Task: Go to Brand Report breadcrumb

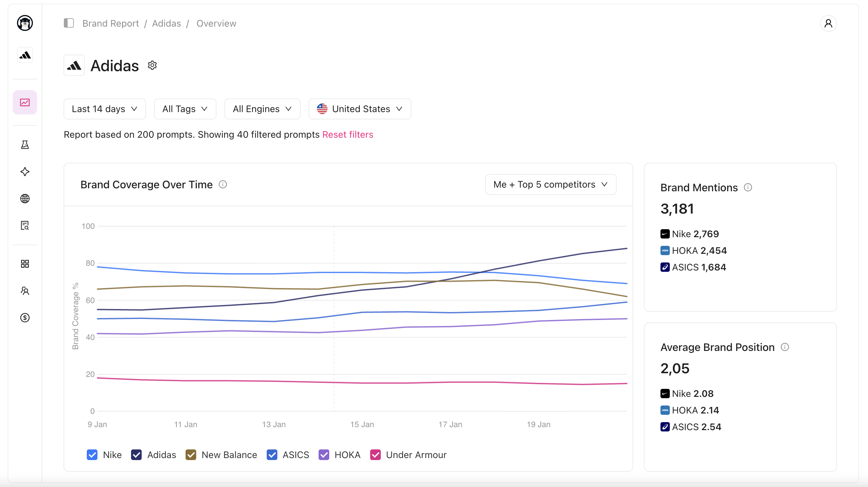Action: [110, 23]
